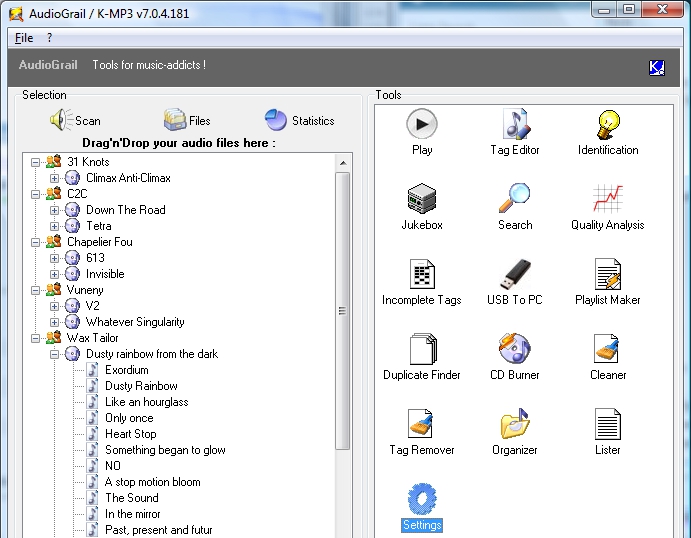Viewport: 691px width, 538px height.
Task: Expand the Down The Road album
Action: [x=54, y=210]
